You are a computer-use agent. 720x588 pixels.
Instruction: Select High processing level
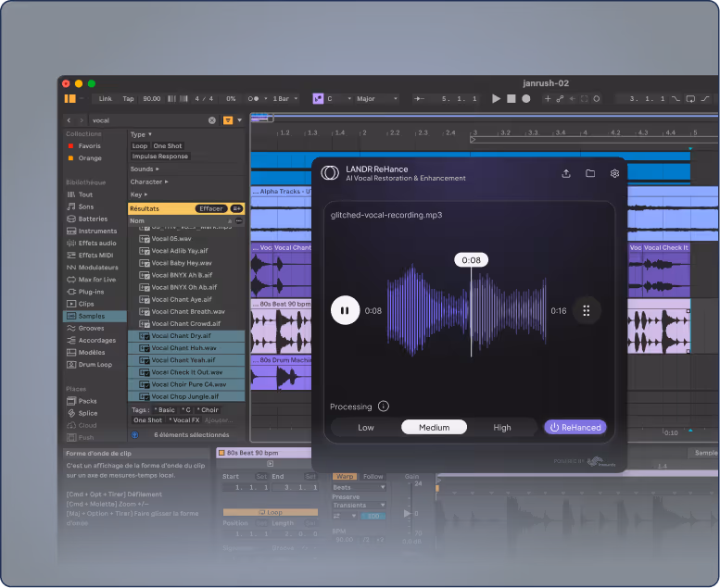click(x=502, y=428)
